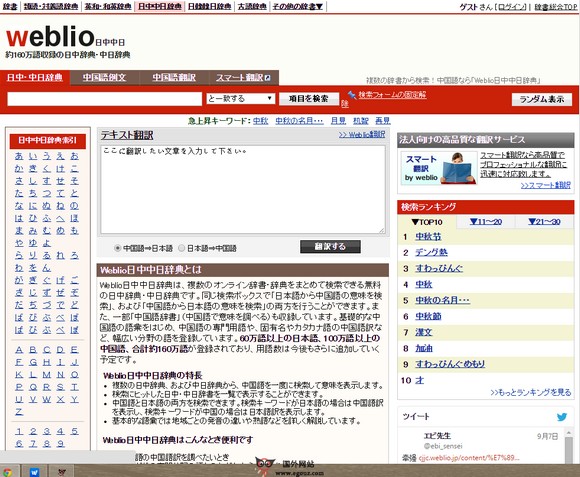Image resolution: width=580 pixels, height=477 pixels.
Task: Click into the テキスト翻訳 text area
Action: tap(243, 189)
